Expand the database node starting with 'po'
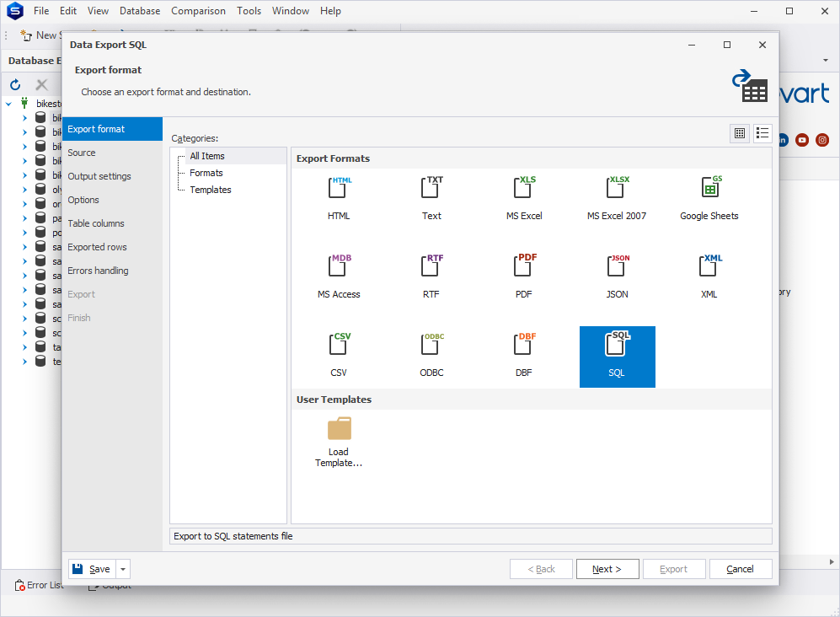This screenshot has width=840, height=617. coord(24,233)
